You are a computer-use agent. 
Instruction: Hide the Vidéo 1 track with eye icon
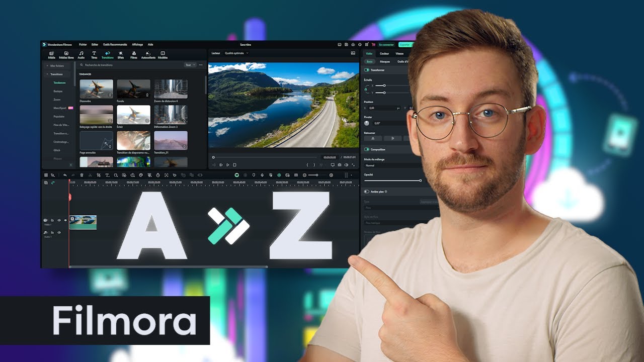coord(65,220)
